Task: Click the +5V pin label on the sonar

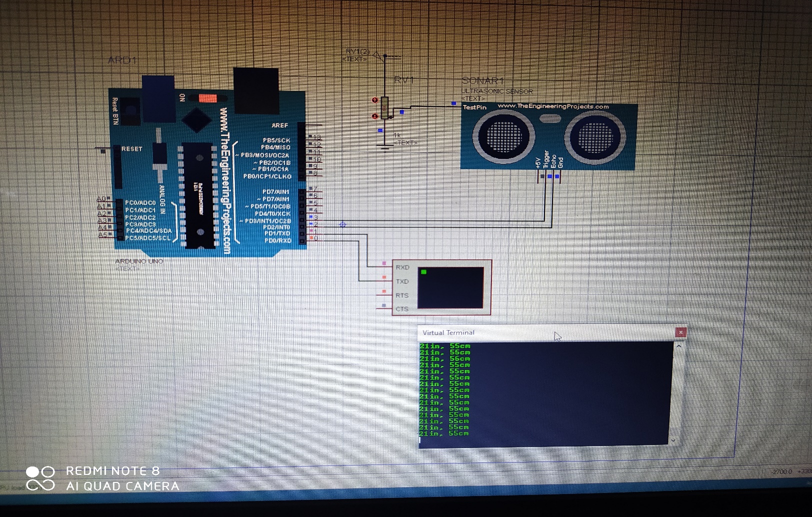Action: coord(538,162)
